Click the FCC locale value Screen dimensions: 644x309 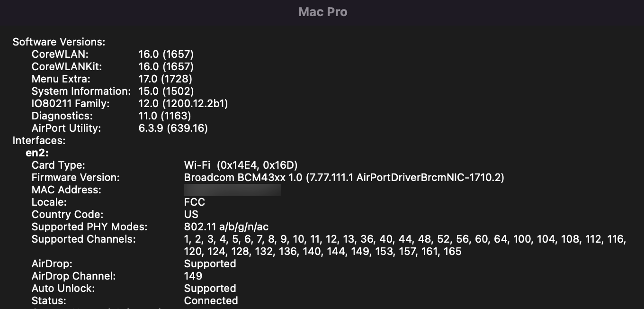[194, 202]
